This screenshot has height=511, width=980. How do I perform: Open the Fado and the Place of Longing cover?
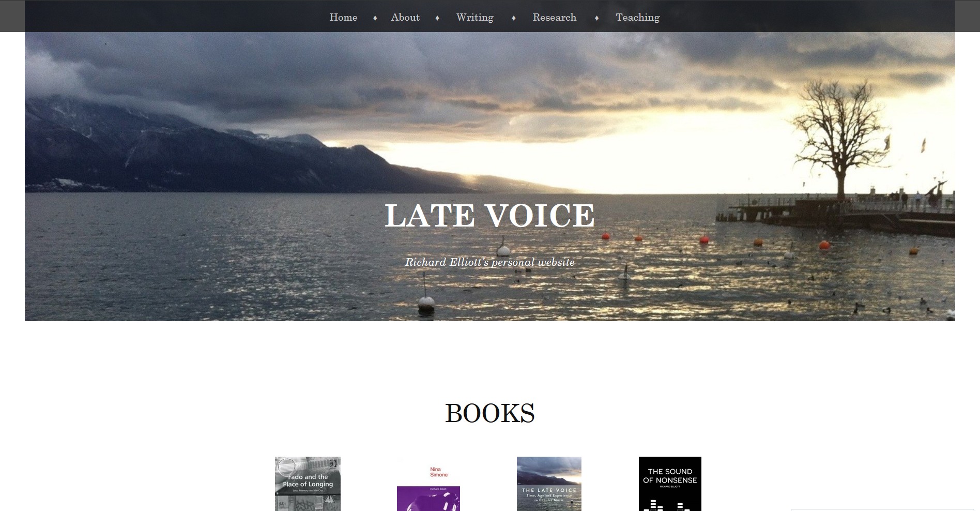[x=308, y=484]
